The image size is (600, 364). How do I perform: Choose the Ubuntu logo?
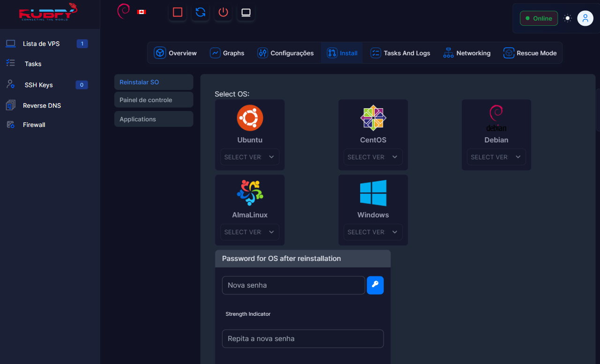point(250,118)
